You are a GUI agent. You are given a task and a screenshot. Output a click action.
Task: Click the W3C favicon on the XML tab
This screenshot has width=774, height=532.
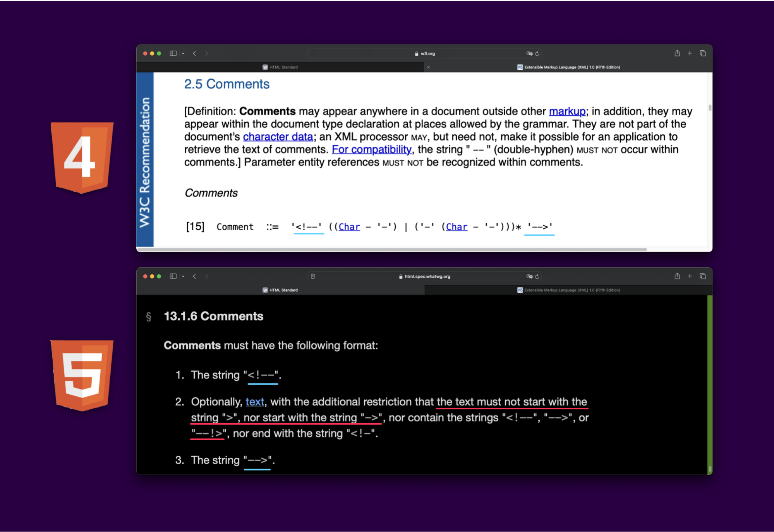pos(520,67)
